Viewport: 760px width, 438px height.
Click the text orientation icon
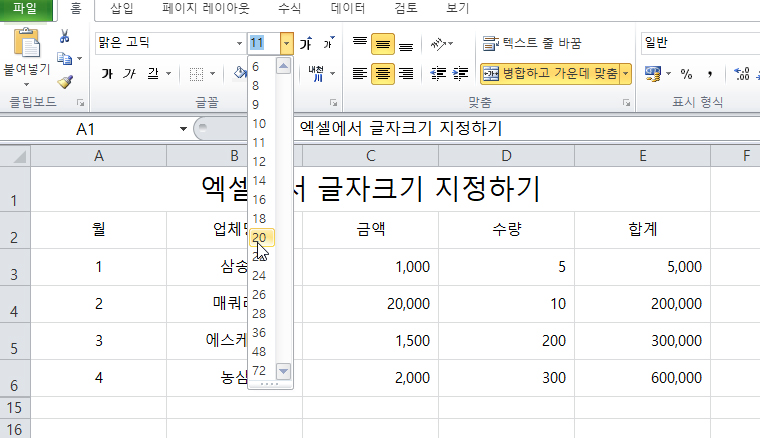tap(439, 44)
